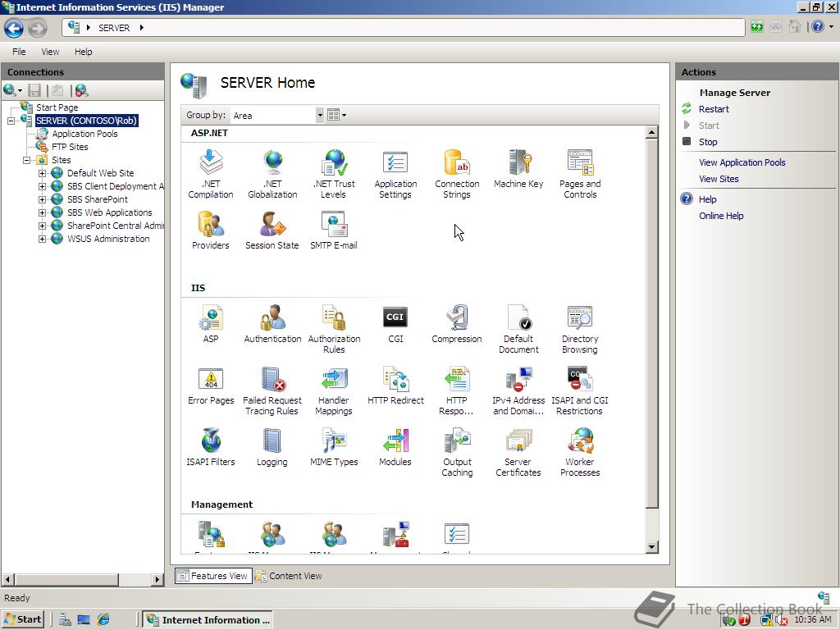Open the Logging feature
This screenshot has height=630, width=840.
point(272,447)
